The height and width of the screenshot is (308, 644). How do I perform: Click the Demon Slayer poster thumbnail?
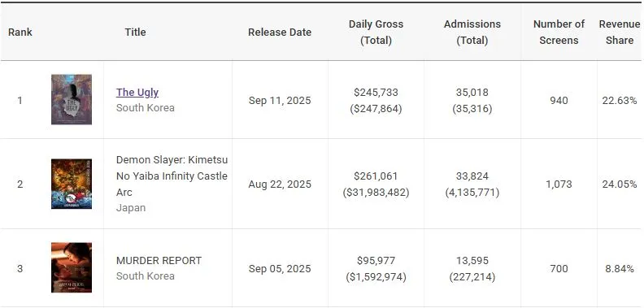(x=72, y=184)
